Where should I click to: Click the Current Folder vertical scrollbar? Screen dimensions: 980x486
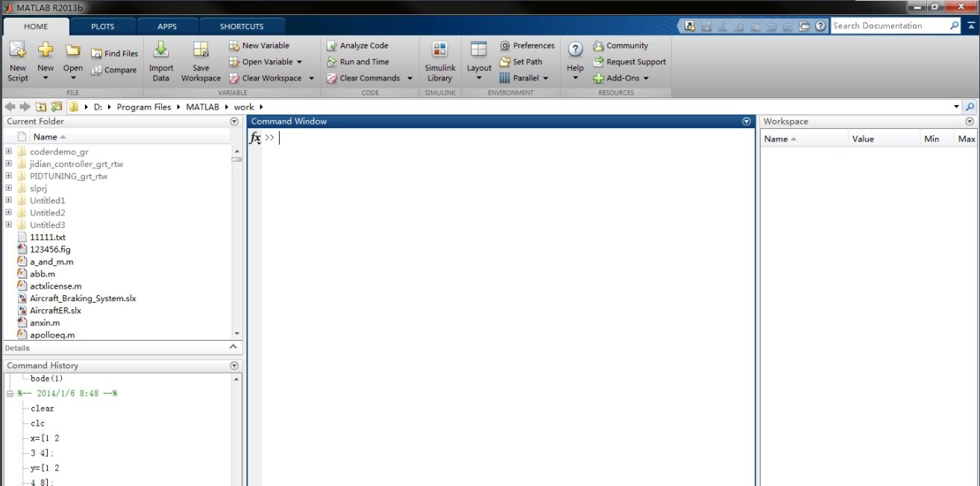click(x=236, y=239)
